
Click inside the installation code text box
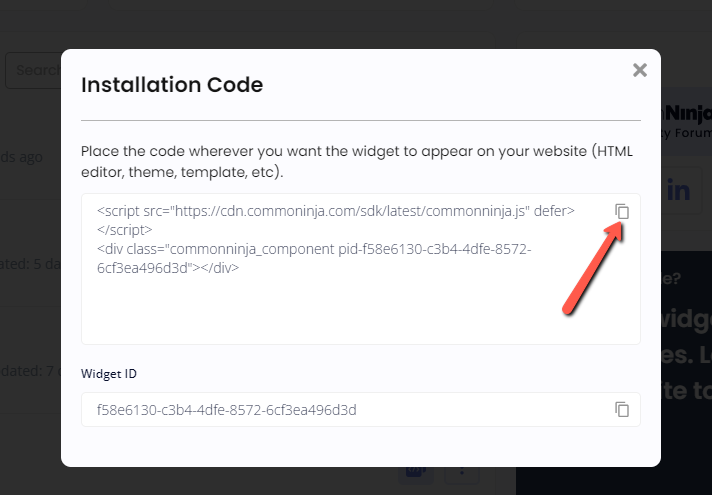(361, 269)
